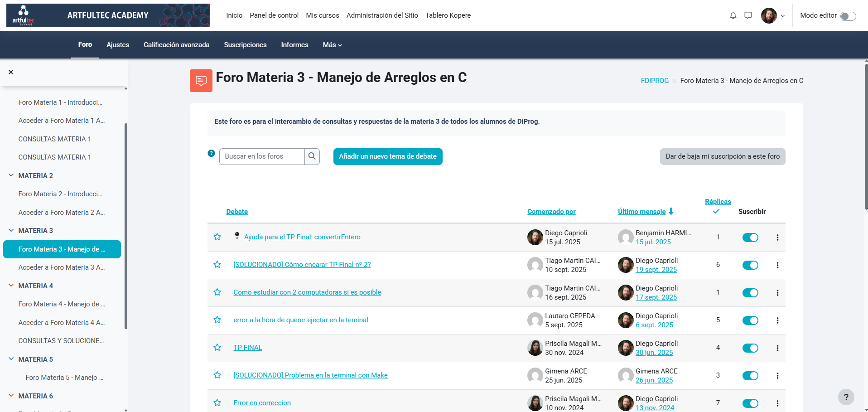Click inside the 'Buscar en los foros' field

point(262,156)
